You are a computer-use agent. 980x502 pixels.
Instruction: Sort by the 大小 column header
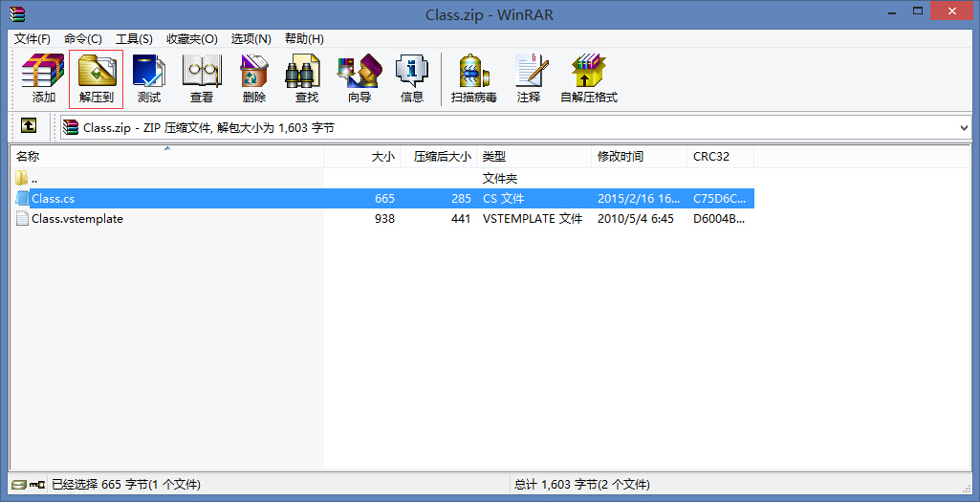click(x=361, y=156)
